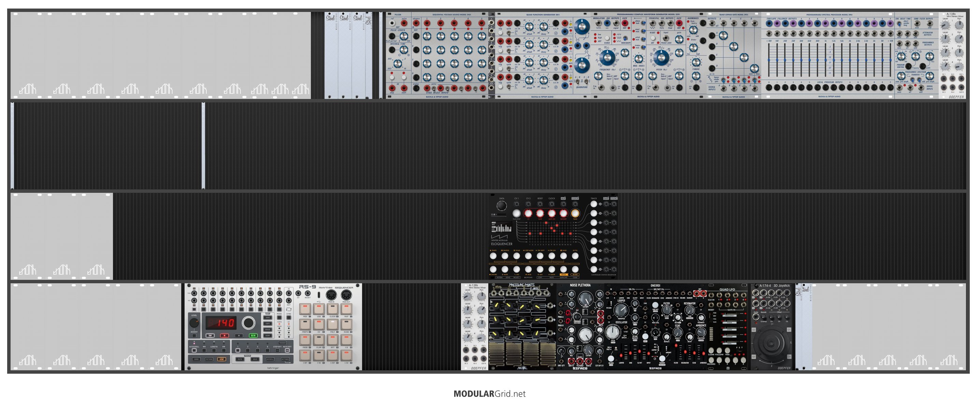The width and height of the screenshot is (980, 401).
Task: Flip the ENV. DECAY TIME switch on 296t
Action: click(900, 24)
